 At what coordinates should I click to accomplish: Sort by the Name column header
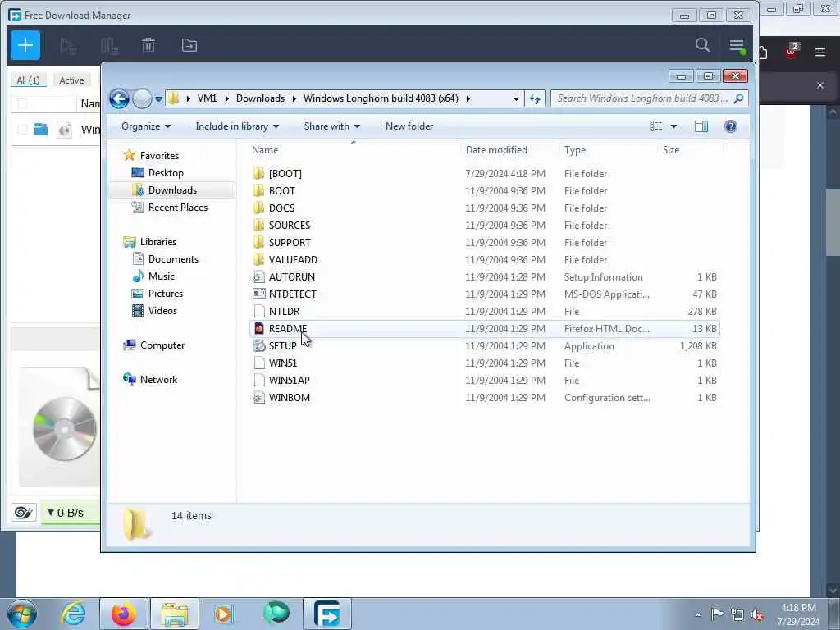click(265, 150)
